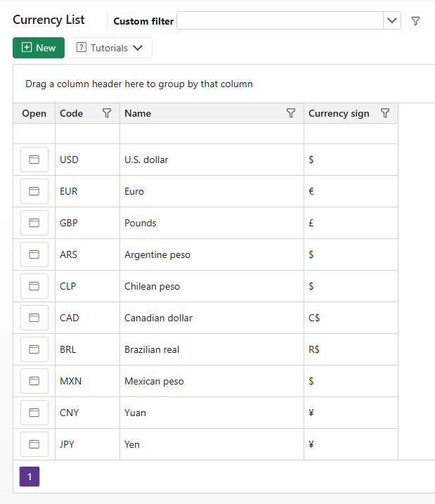Image resolution: width=435 pixels, height=504 pixels.
Task: Click the Name filter row field
Action: click(212, 134)
